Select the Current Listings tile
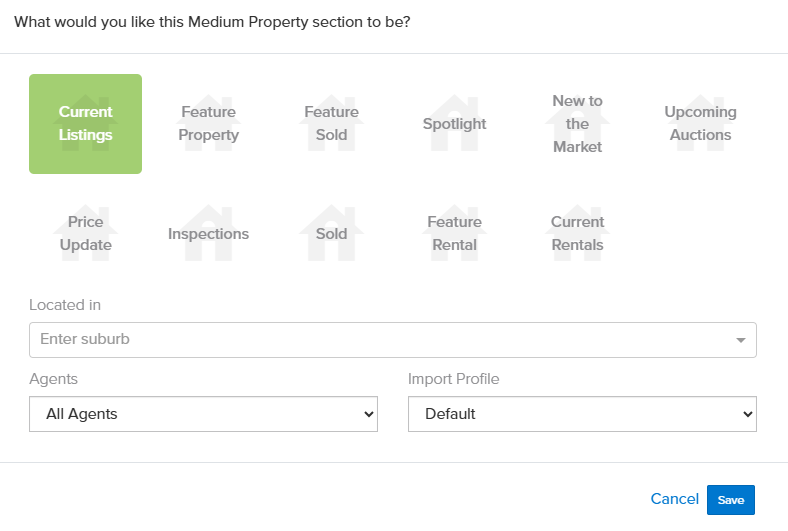Screen dimensions: 788x531 85,124
